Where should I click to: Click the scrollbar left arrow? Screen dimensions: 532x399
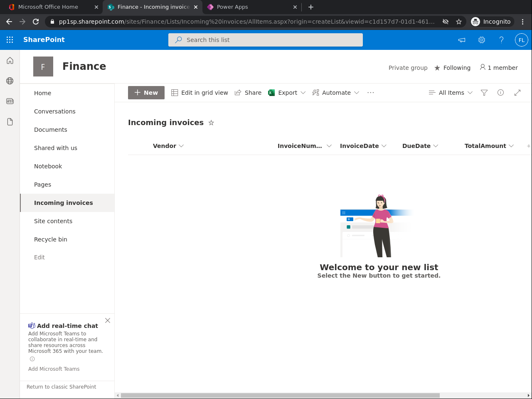coord(118,395)
